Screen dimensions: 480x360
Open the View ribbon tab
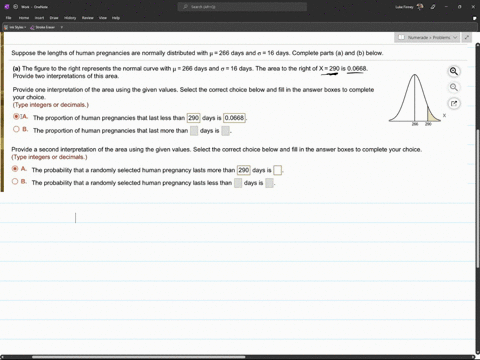click(x=103, y=18)
